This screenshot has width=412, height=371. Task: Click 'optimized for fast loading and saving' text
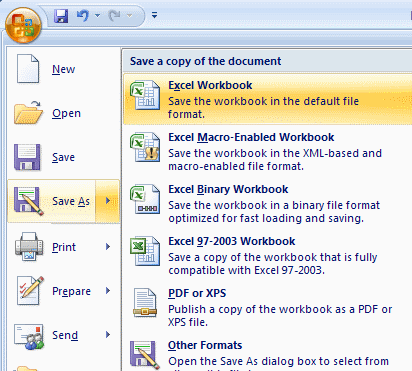pos(266,218)
